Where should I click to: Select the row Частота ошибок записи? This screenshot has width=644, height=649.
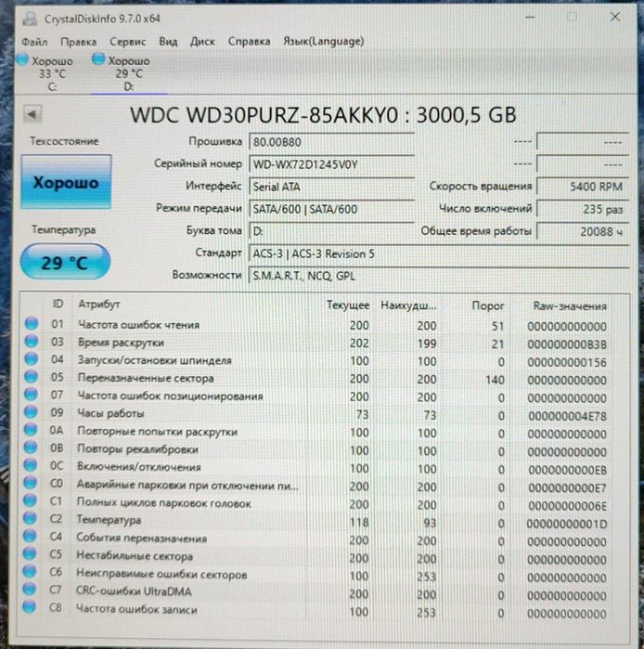(316, 611)
